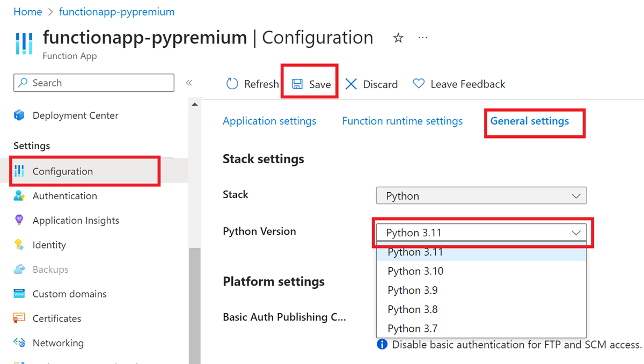Screen dimensions: 644x364
Task: Open Function runtime settings tab
Action: pyautogui.click(x=402, y=121)
